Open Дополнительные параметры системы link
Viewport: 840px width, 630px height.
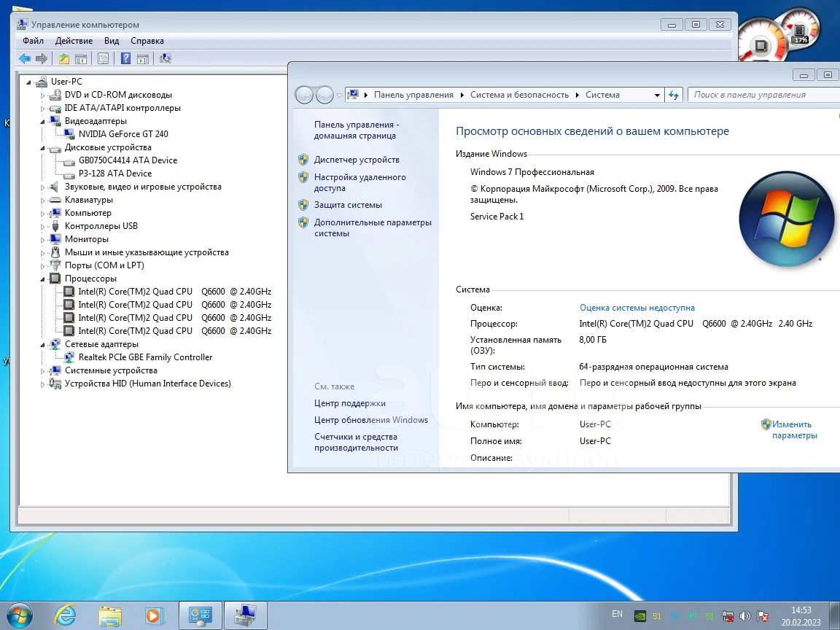point(373,227)
